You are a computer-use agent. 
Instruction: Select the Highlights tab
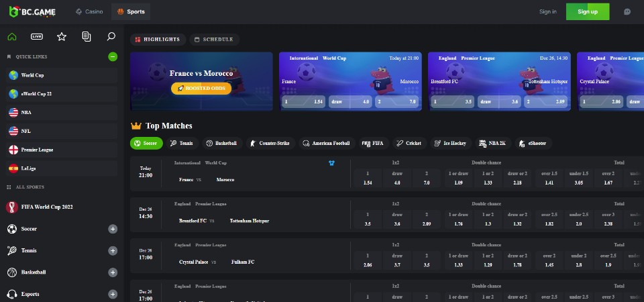[x=158, y=40]
